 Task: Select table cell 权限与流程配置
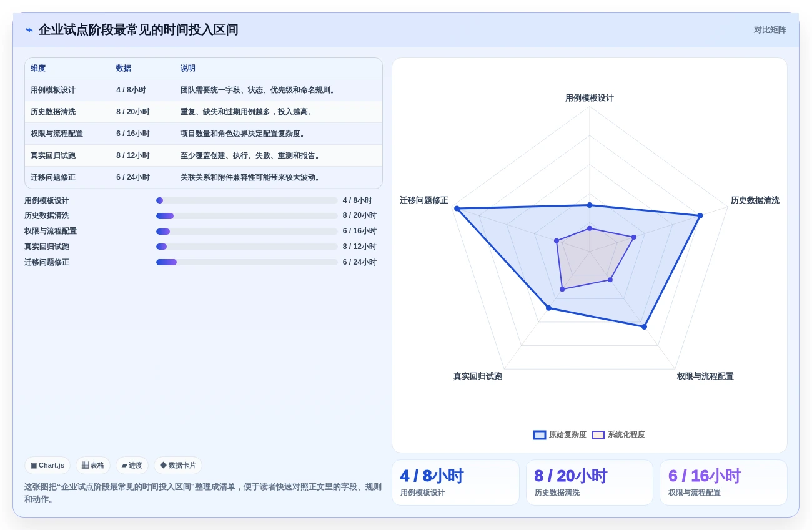(x=57, y=134)
